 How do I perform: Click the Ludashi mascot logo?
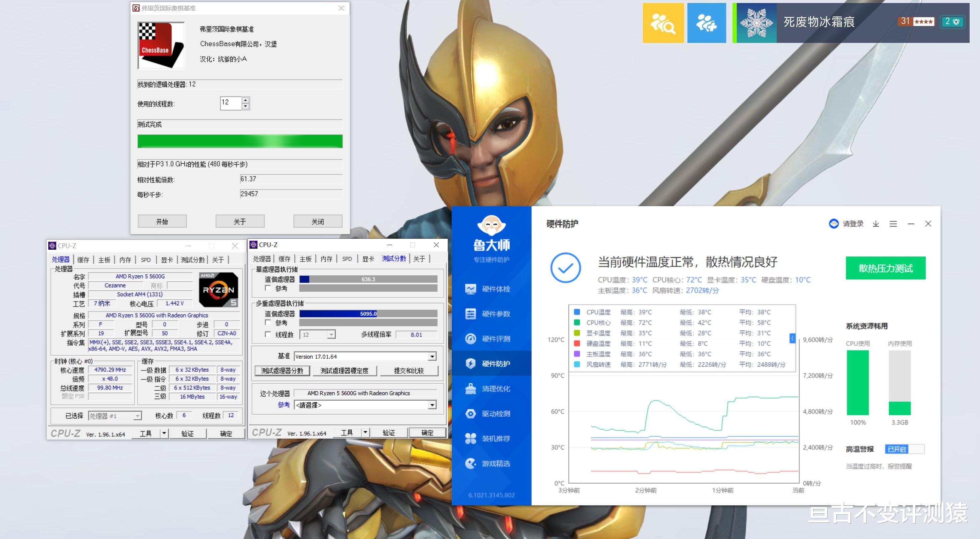pyautogui.click(x=491, y=225)
